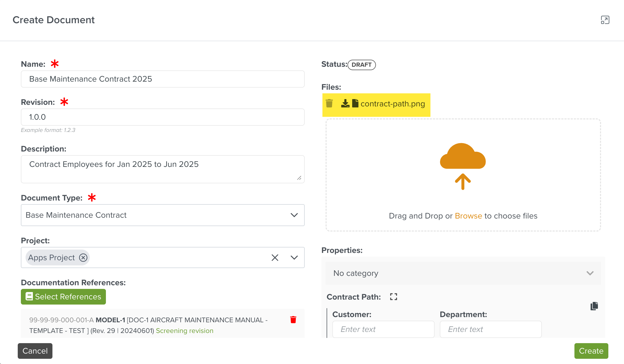Download the contract-path.png file
624x364 pixels.
click(x=345, y=104)
